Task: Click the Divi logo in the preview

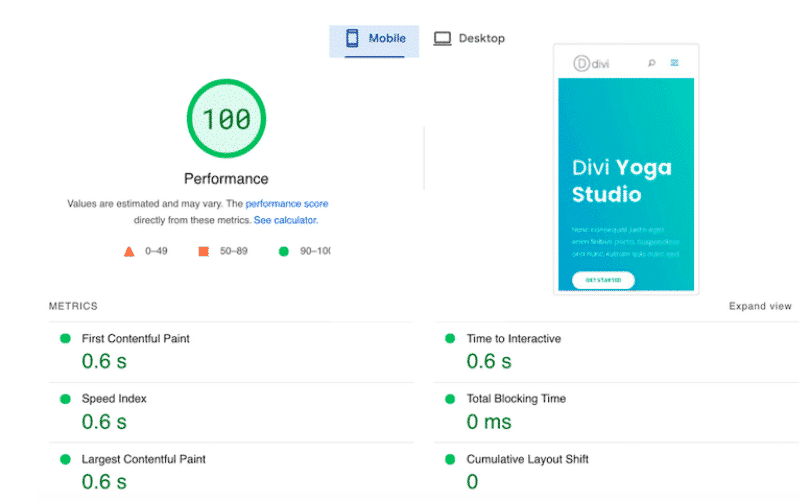Action: [591, 63]
